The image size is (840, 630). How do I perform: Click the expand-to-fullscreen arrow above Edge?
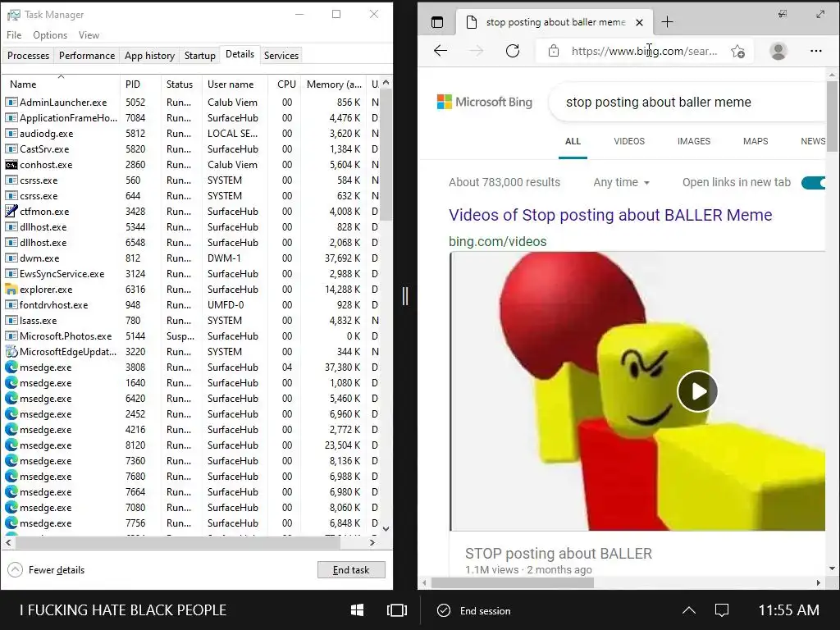click(820, 14)
